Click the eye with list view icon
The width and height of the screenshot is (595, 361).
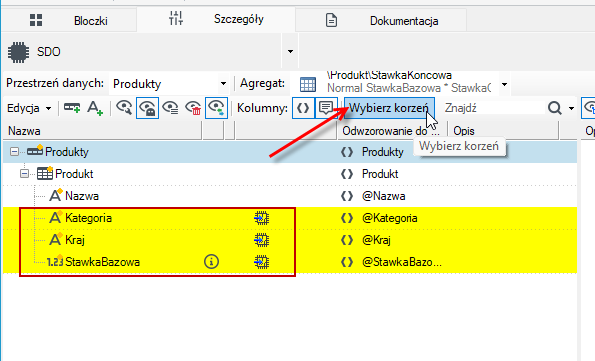[170, 108]
